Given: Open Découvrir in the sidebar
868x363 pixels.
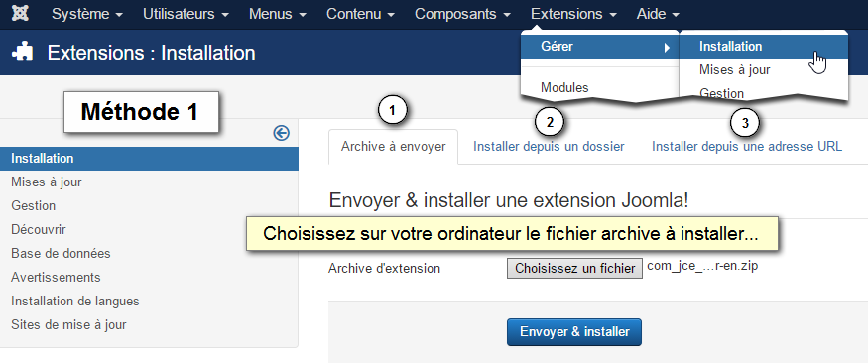Looking at the screenshot, I should [x=39, y=230].
